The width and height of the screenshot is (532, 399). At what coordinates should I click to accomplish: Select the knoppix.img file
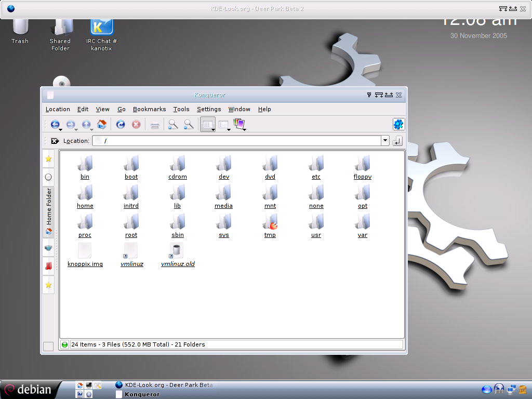[x=85, y=255]
